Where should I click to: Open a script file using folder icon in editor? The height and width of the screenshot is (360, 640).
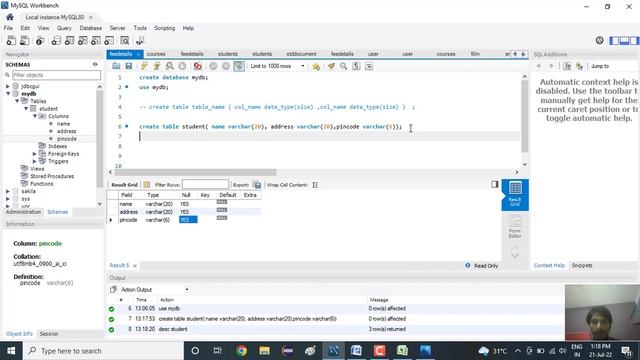pyautogui.click(x=116, y=66)
